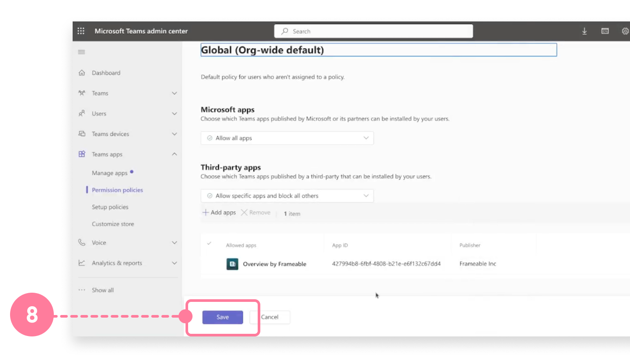Click the download icon in header
This screenshot has height=364, width=630.
(584, 31)
